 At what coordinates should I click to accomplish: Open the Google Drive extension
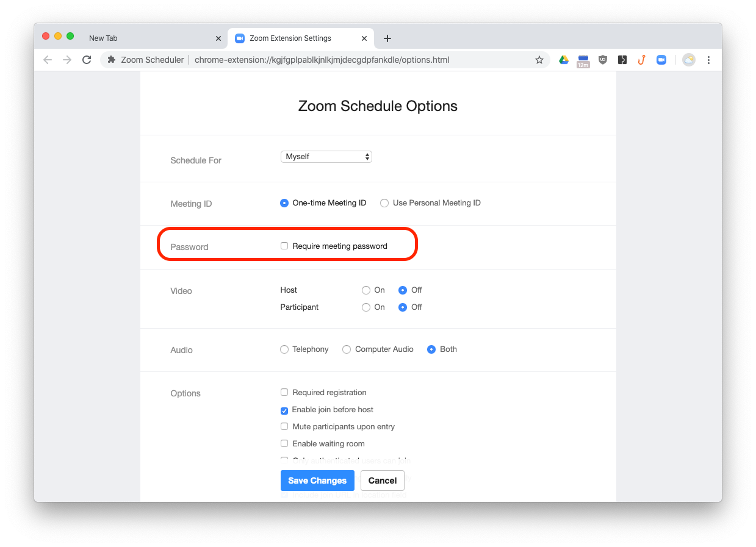point(564,60)
